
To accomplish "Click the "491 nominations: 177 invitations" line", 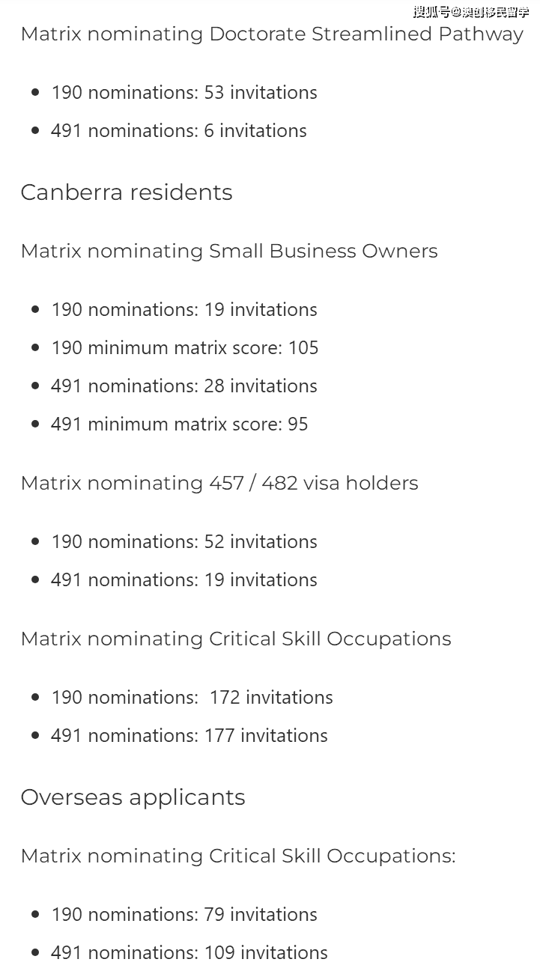I will point(189,736).
